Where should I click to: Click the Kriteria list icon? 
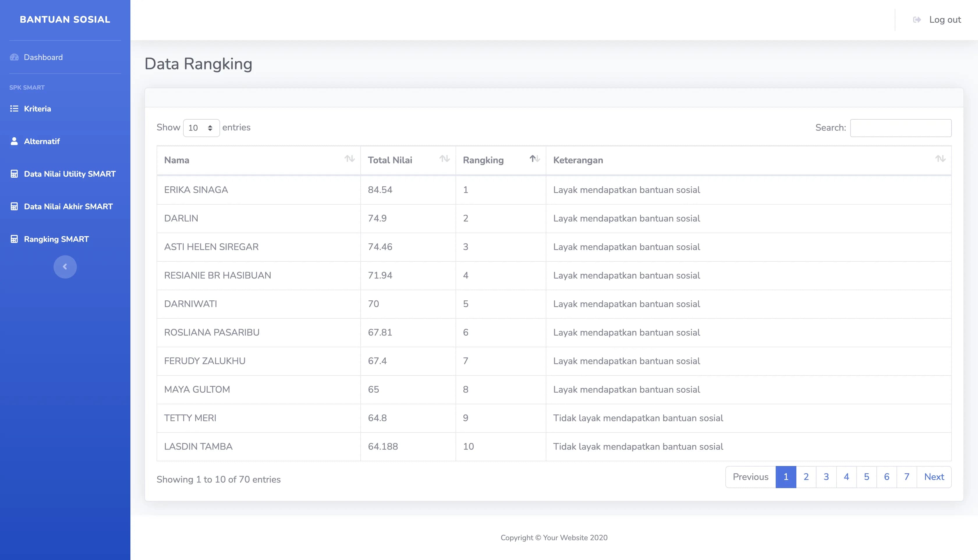tap(14, 109)
